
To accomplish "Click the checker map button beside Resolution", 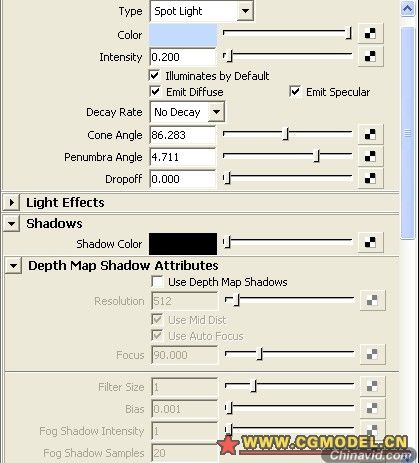I will pyautogui.click(x=373, y=300).
